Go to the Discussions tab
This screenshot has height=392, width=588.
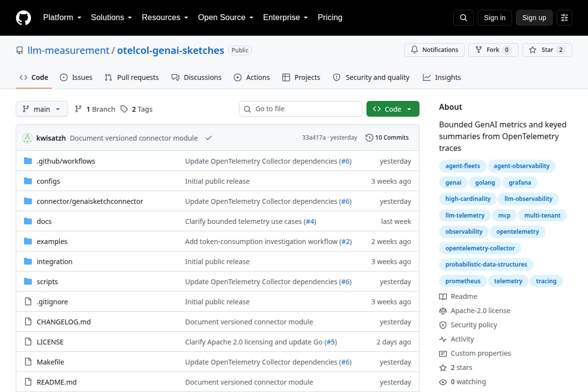click(x=196, y=77)
